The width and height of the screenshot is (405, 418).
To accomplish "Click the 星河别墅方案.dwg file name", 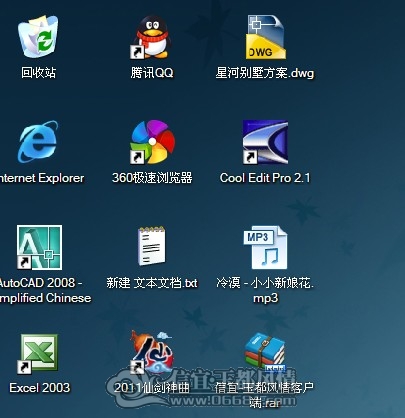I will point(265,73).
